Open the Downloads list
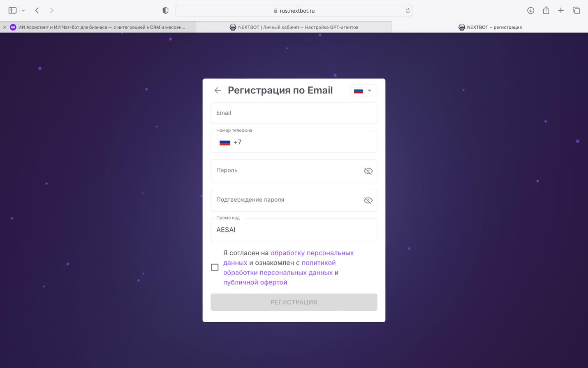The height and width of the screenshot is (368, 588). tap(530, 10)
